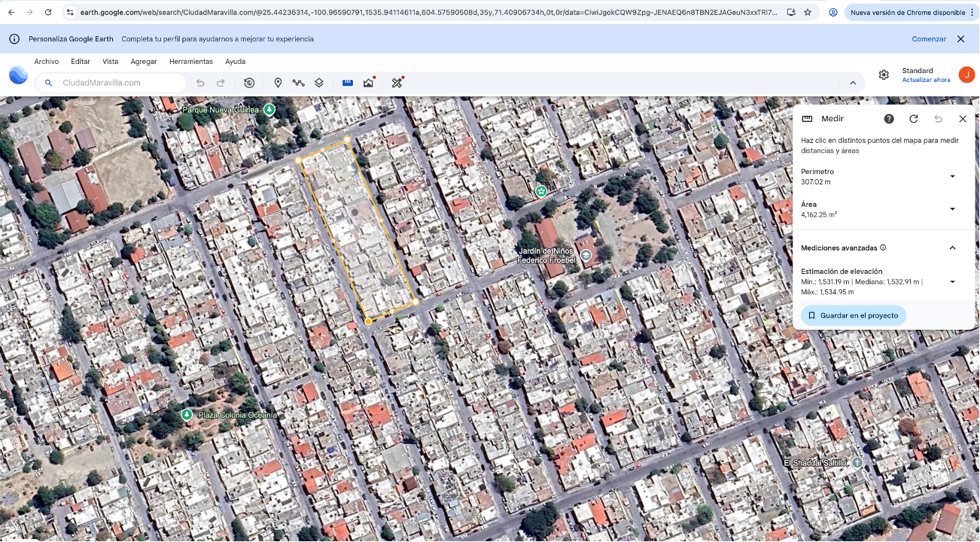Viewport: 980px width, 542px height.
Task: Open the elevation estimate units dropdown
Action: coord(952,282)
